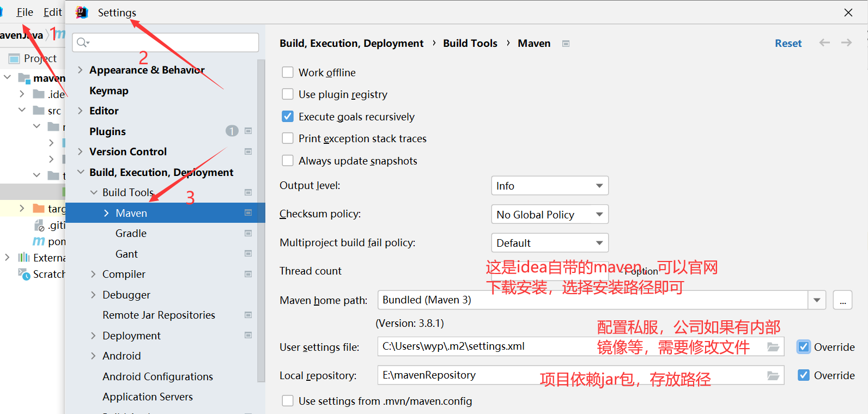The image size is (868, 414).
Task: Navigate forward with the right arrow icon
Action: 846,42
